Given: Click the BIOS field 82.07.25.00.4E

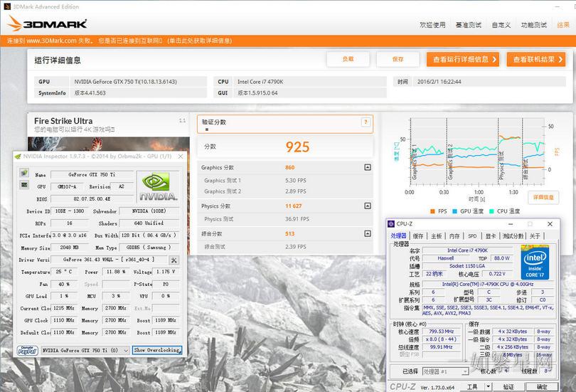Looking at the screenshot, I should tap(92, 198).
